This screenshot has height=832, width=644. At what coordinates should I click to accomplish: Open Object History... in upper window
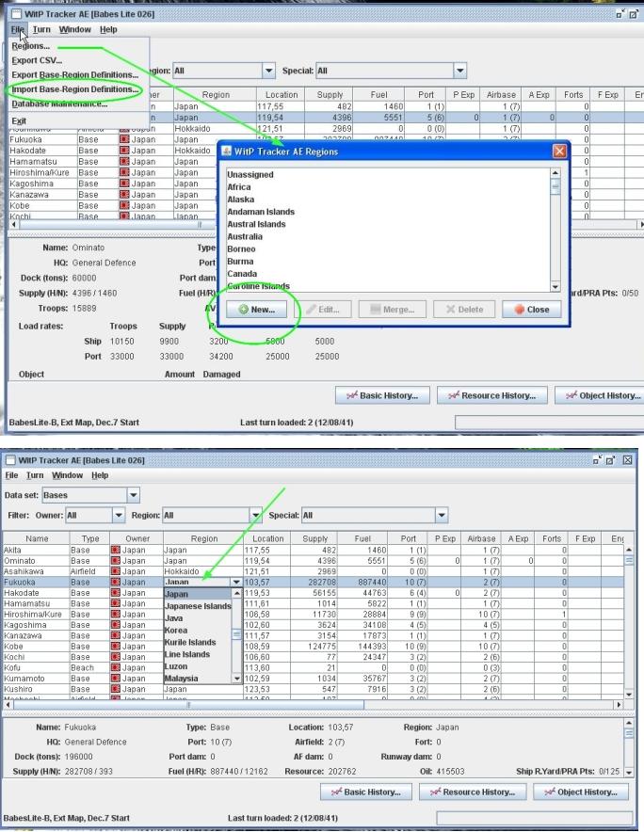pyautogui.click(x=600, y=395)
